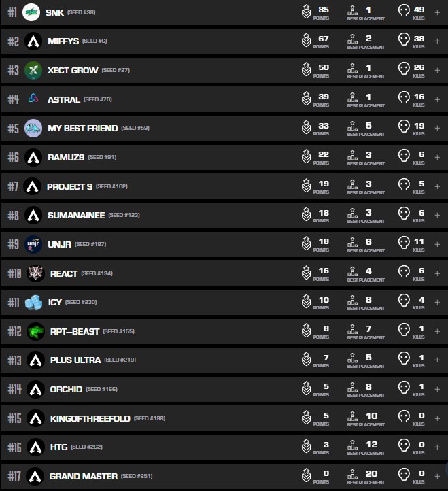Click the UNJR team logo
The image size is (448, 491).
pyautogui.click(x=33, y=244)
